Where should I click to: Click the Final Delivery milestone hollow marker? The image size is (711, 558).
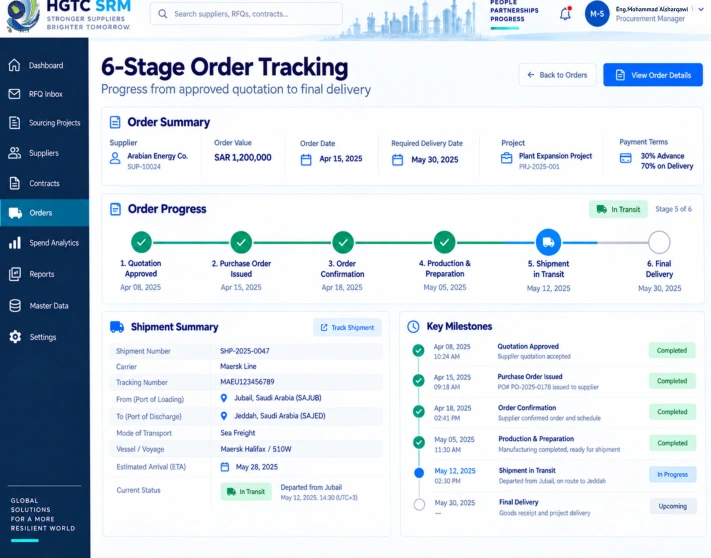pyautogui.click(x=419, y=504)
